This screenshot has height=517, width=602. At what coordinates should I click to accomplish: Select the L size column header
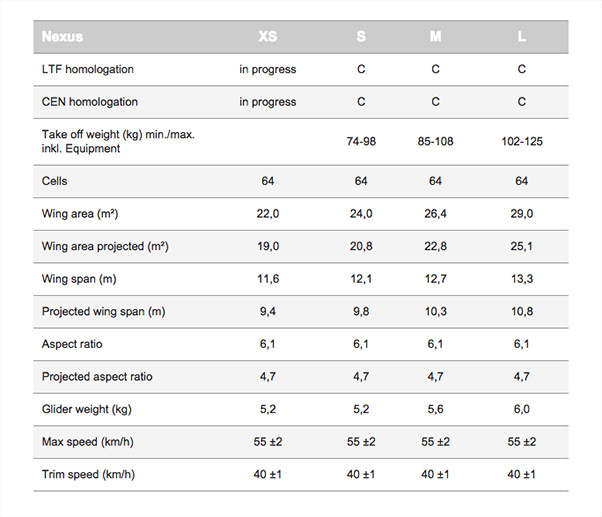pyautogui.click(x=521, y=36)
